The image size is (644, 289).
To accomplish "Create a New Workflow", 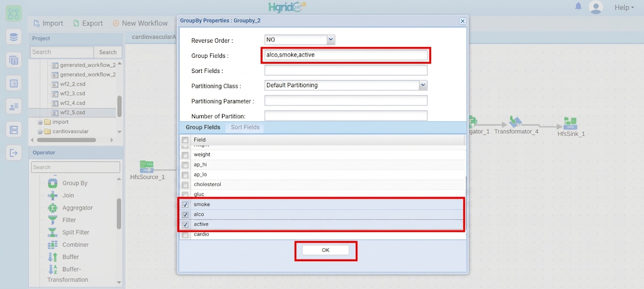I will [x=140, y=23].
